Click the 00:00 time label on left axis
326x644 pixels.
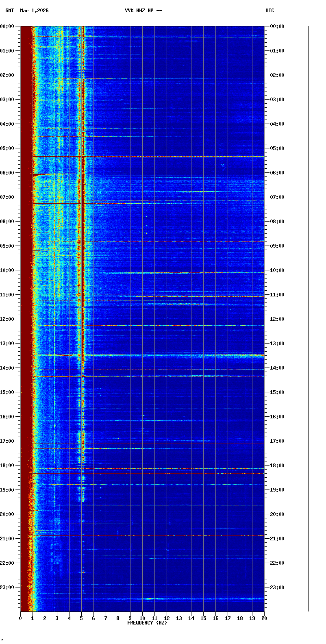[x=7, y=26]
